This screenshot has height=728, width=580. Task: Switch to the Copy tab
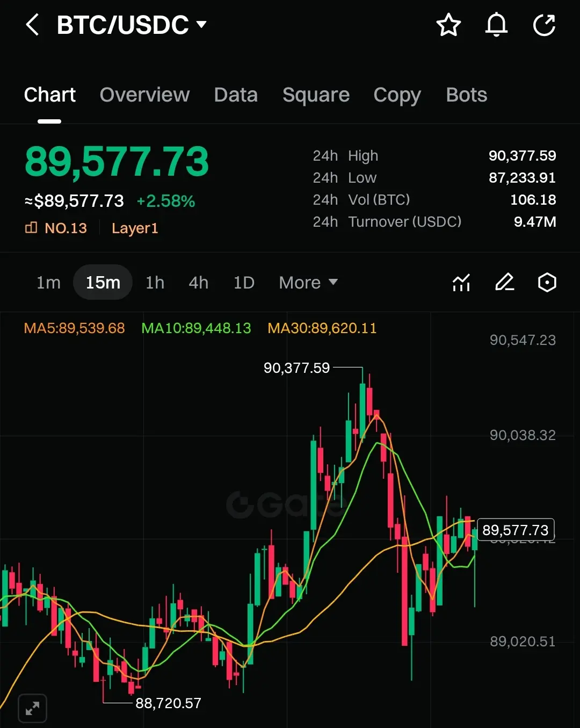click(397, 95)
